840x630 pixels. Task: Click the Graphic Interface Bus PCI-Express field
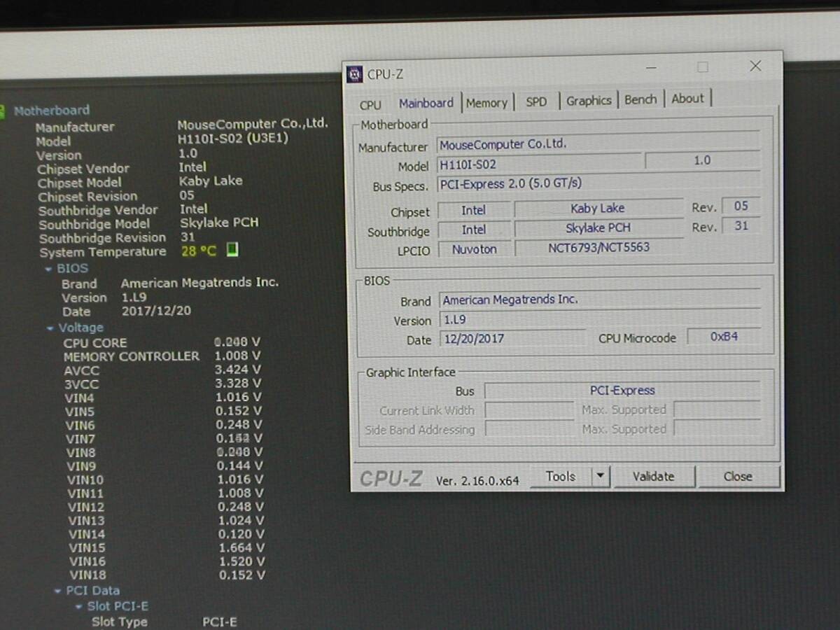(x=622, y=390)
